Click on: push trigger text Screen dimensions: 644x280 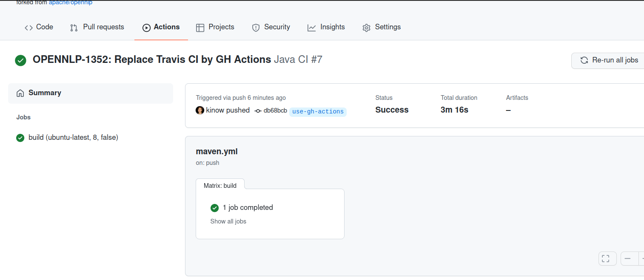[208, 163]
